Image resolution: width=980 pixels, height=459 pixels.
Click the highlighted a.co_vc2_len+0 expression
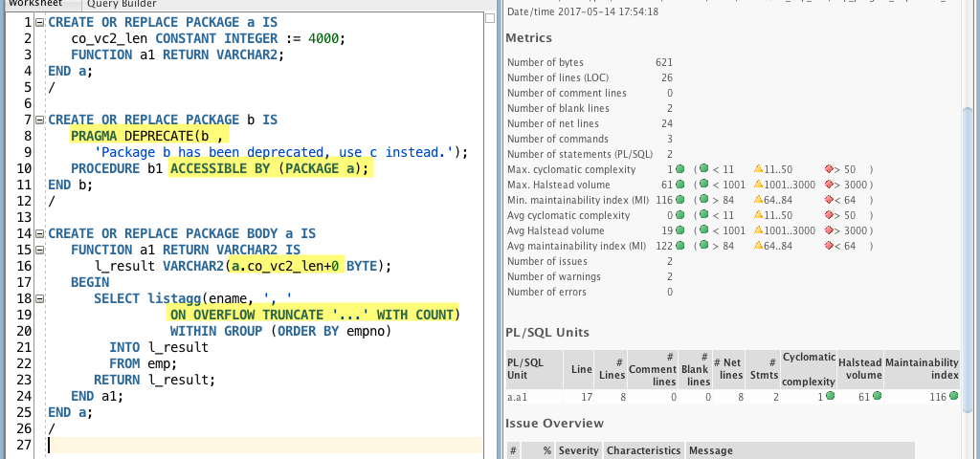[285, 266]
